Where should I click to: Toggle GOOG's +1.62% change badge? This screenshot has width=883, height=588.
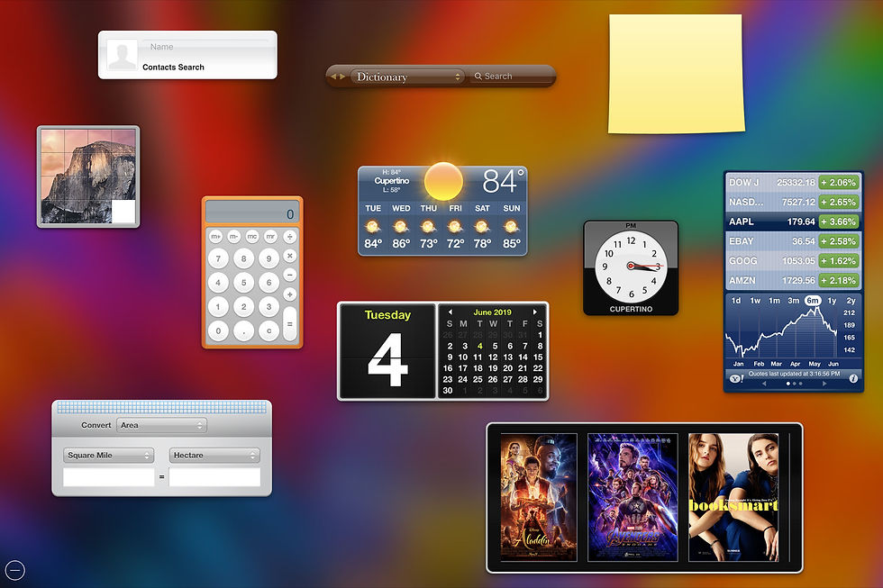pyautogui.click(x=839, y=260)
